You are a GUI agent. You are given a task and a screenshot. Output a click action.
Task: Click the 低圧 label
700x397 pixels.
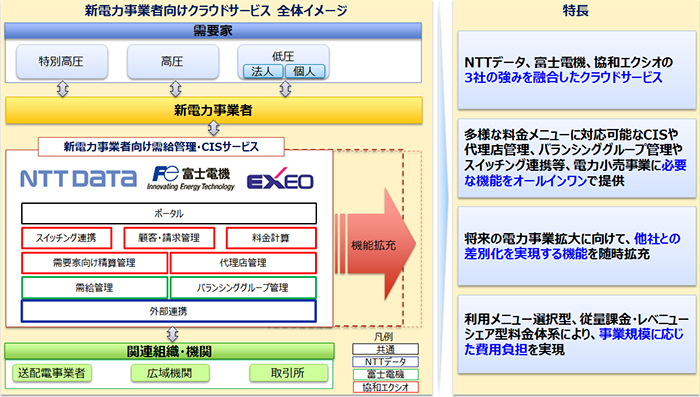(283, 56)
